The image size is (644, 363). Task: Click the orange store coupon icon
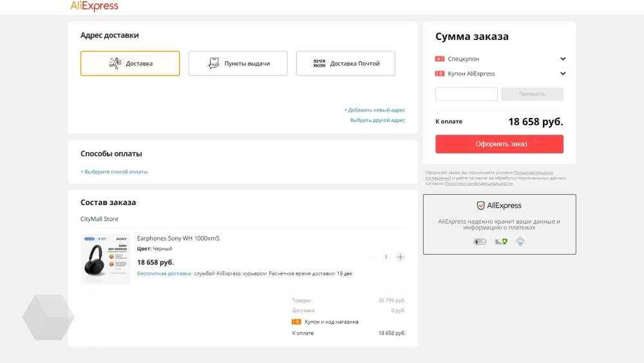(x=296, y=322)
